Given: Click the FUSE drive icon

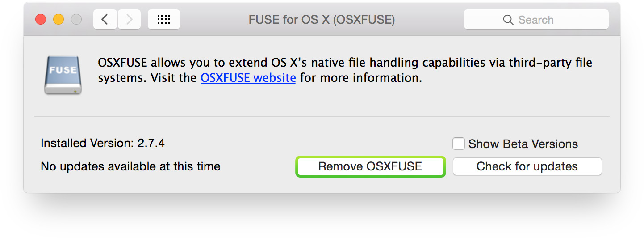Looking at the screenshot, I should pos(63,75).
